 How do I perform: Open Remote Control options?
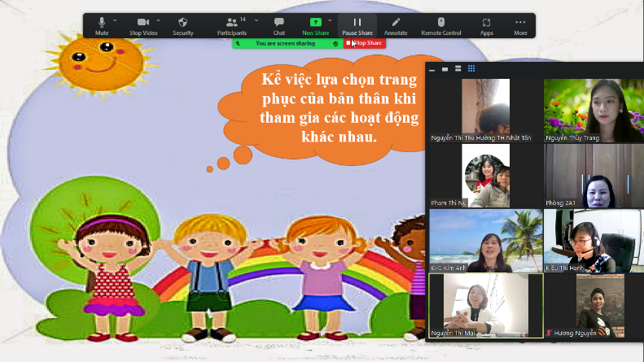pos(441,24)
